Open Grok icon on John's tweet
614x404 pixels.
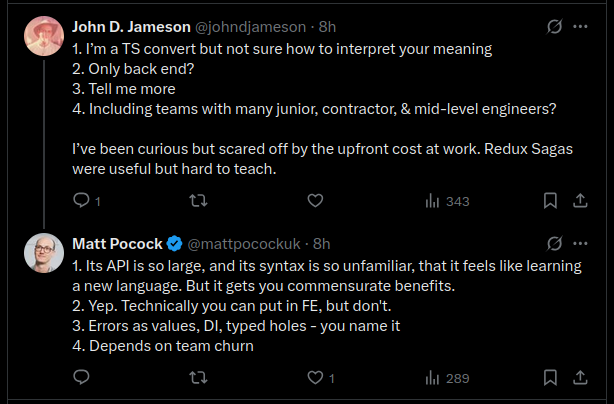tap(555, 25)
